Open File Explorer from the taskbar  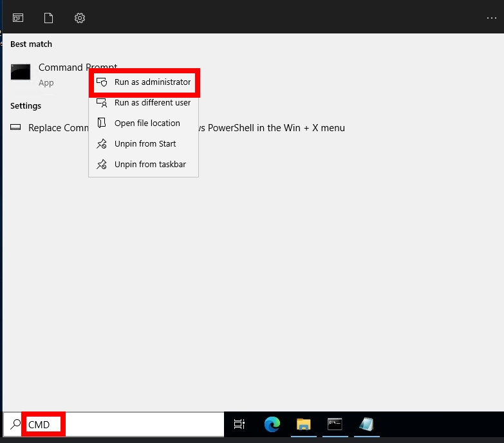click(x=303, y=424)
